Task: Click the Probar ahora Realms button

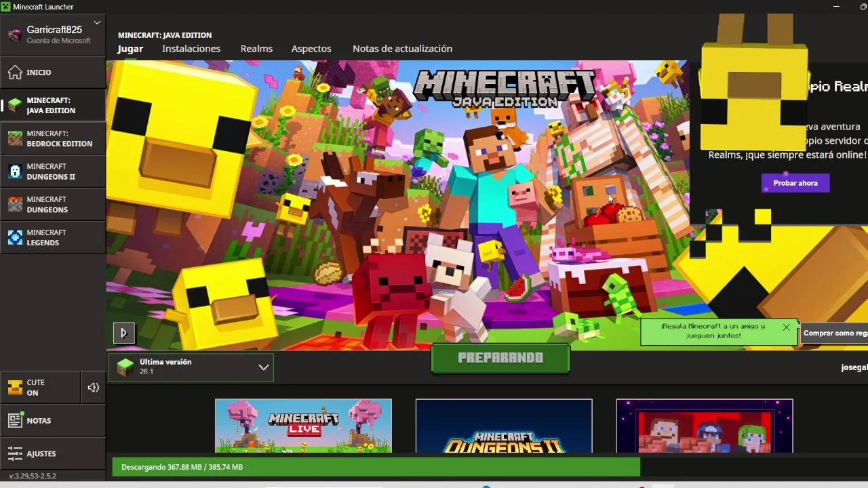Action: [795, 183]
